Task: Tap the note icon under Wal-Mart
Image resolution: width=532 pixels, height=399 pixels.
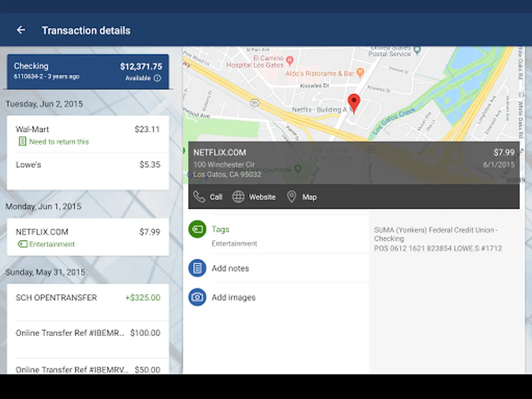Action: (x=22, y=141)
